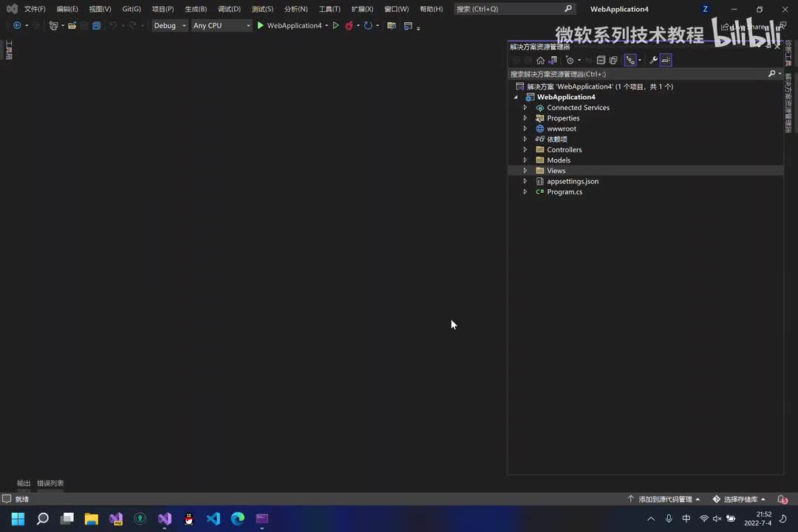798x532 pixels.
Task: Click start without debugging outline play icon
Action: (335, 25)
